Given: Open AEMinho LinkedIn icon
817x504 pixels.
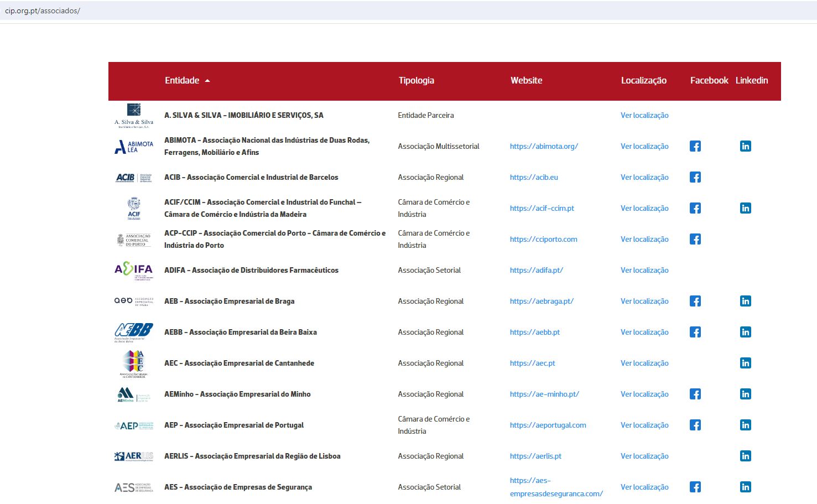Looking at the screenshot, I should (x=746, y=394).
